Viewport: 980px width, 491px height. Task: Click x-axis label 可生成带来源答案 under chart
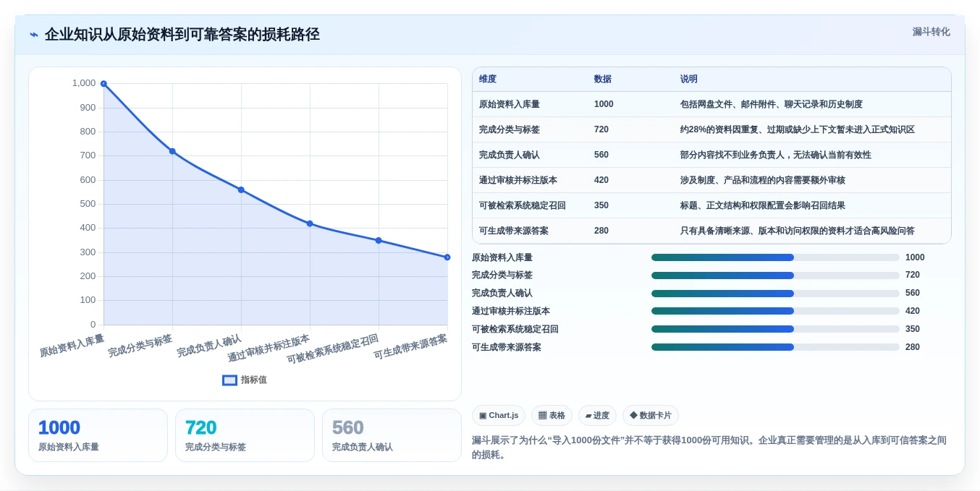(x=410, y=347)
